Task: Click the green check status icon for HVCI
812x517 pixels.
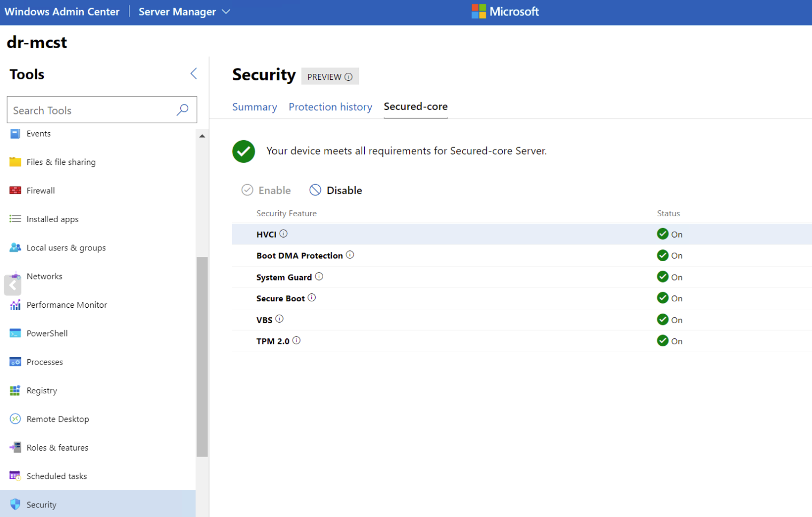Action: (x=663, y=234)
